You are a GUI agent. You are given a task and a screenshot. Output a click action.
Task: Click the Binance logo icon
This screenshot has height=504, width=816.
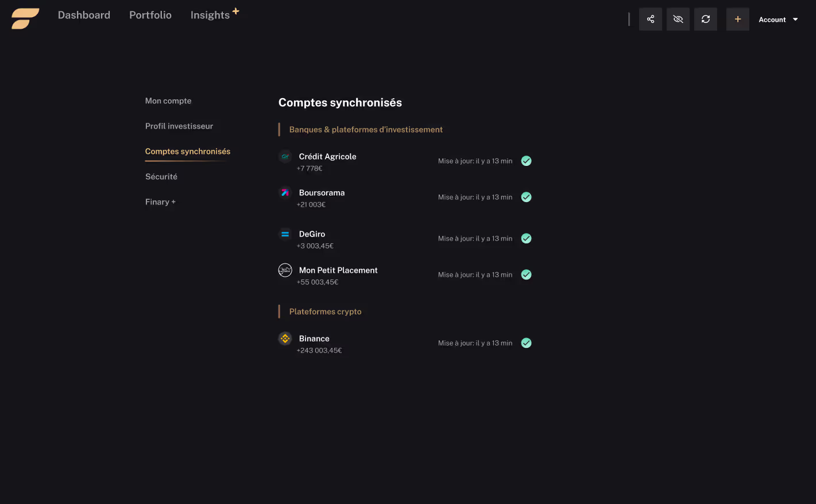point(285,338)
